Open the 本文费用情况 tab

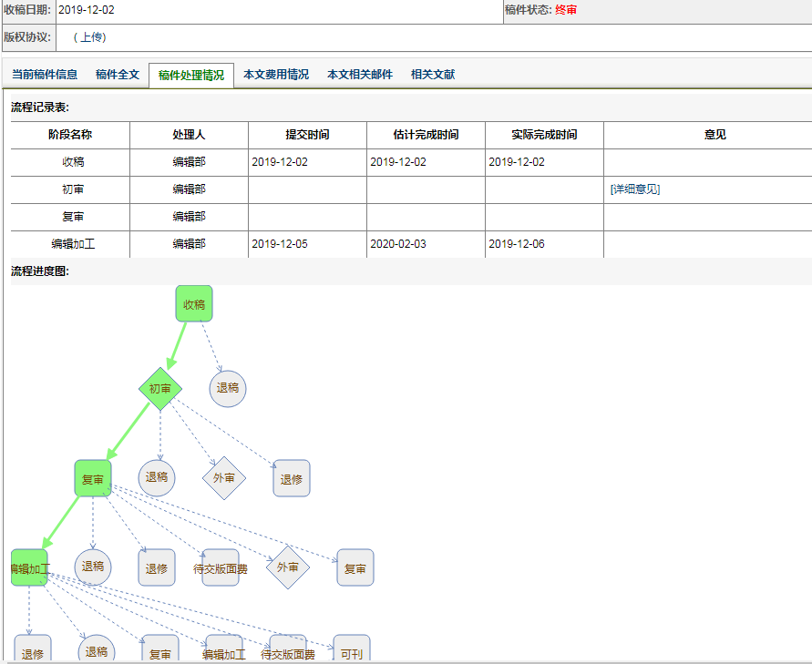coord(276,75)
